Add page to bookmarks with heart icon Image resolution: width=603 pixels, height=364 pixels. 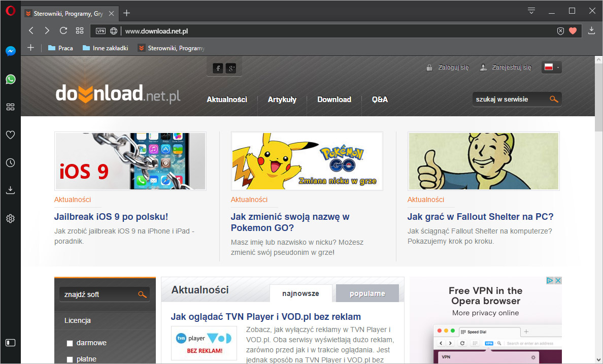[x=573, y=31]
